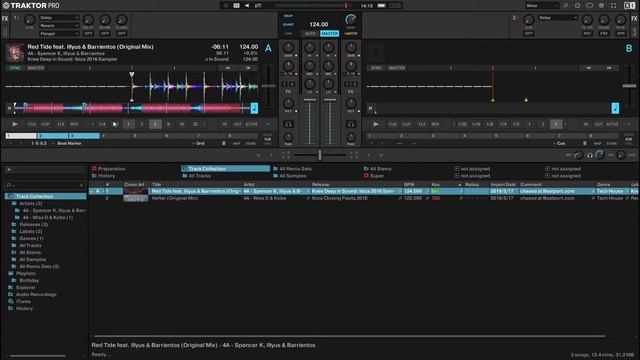Start playback on Deck B
This screenshot has width=640, height=360.
376,124
